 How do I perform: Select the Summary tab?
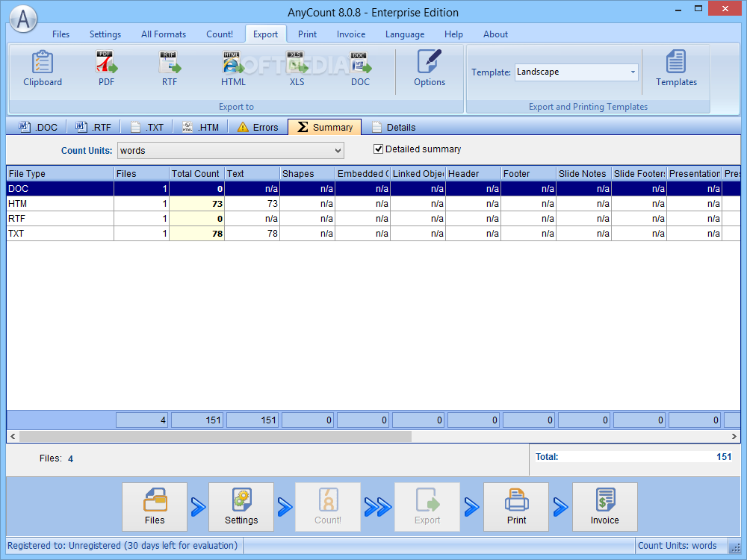325,127
